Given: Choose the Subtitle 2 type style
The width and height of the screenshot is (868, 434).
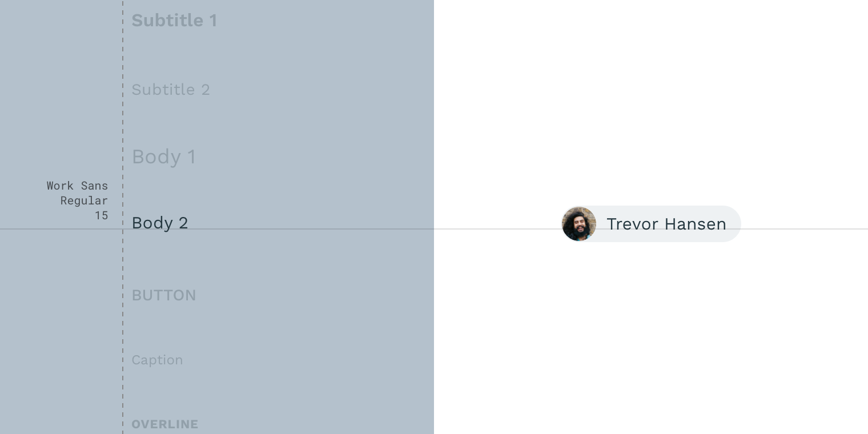Looking at the screenshot, I should point(171,90).
